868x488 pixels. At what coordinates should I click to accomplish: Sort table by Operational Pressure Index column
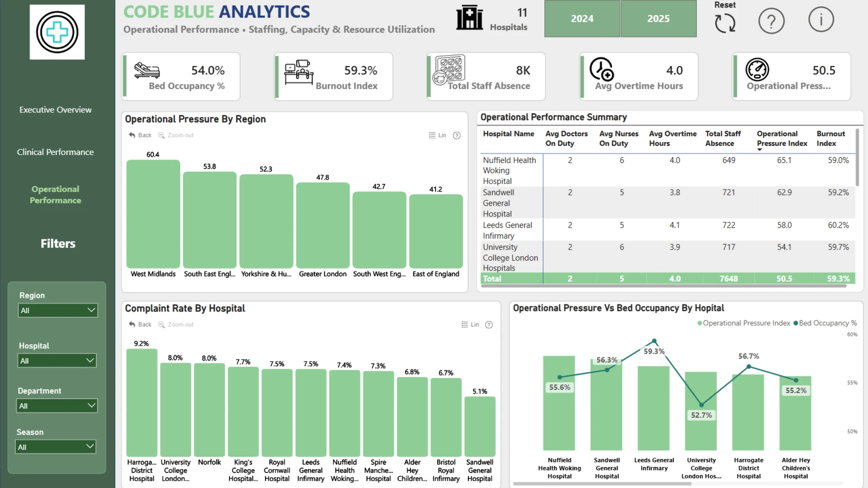tap(782, 138)
